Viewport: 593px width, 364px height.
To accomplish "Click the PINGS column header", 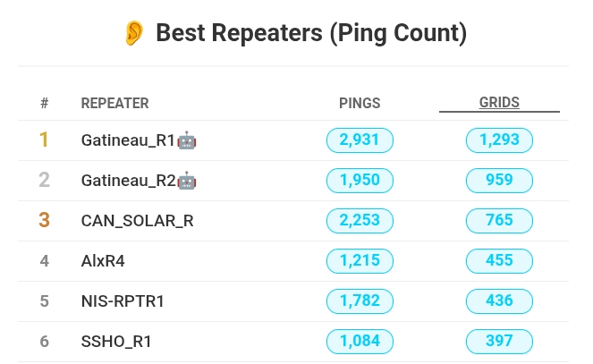I will pos(360,103).
